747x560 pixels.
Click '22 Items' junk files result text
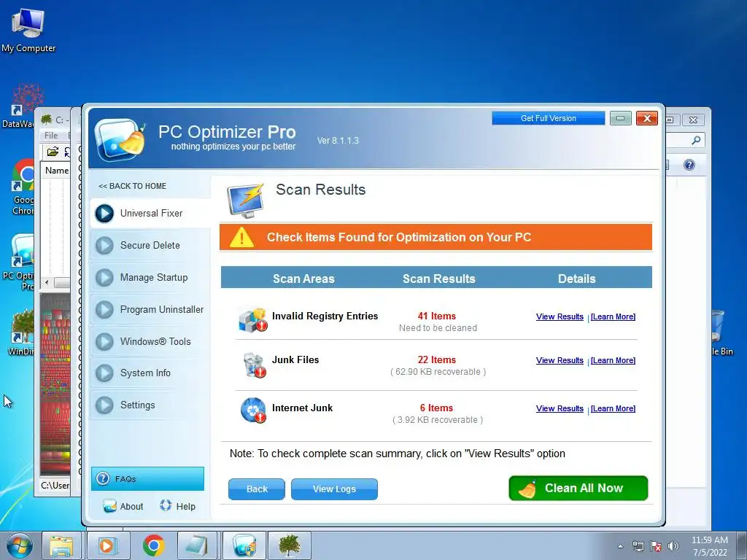pos(437,360)
